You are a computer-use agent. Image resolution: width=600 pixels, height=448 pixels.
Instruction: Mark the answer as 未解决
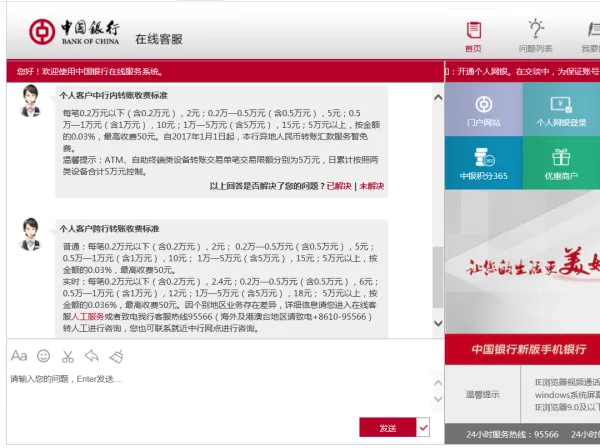[372, 186]
